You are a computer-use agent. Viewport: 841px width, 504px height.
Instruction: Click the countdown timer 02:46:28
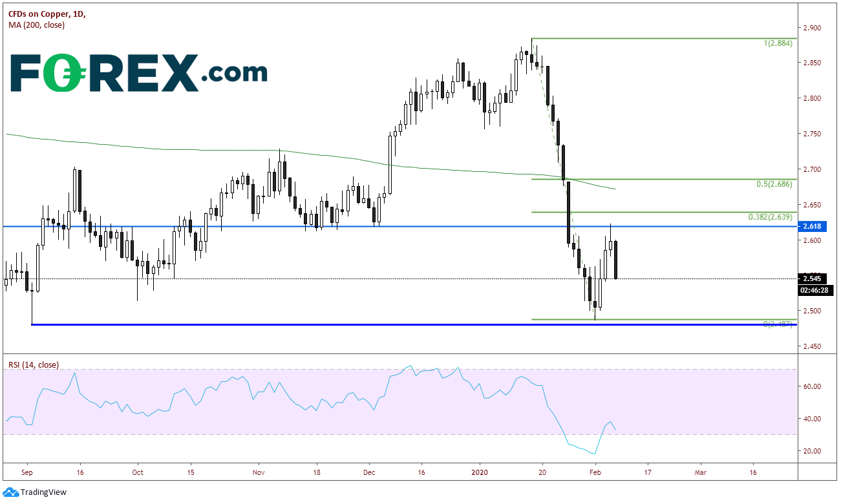tap(816, 290)
